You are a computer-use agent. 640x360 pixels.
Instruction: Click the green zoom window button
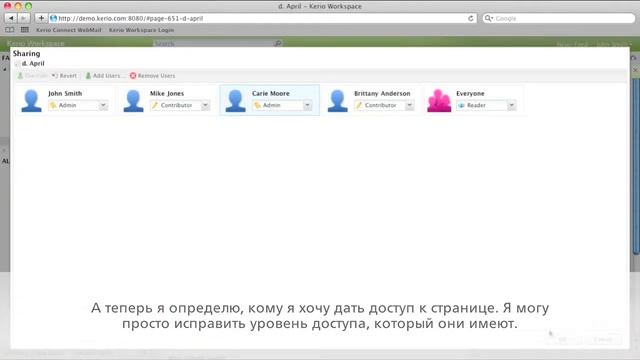28,6
